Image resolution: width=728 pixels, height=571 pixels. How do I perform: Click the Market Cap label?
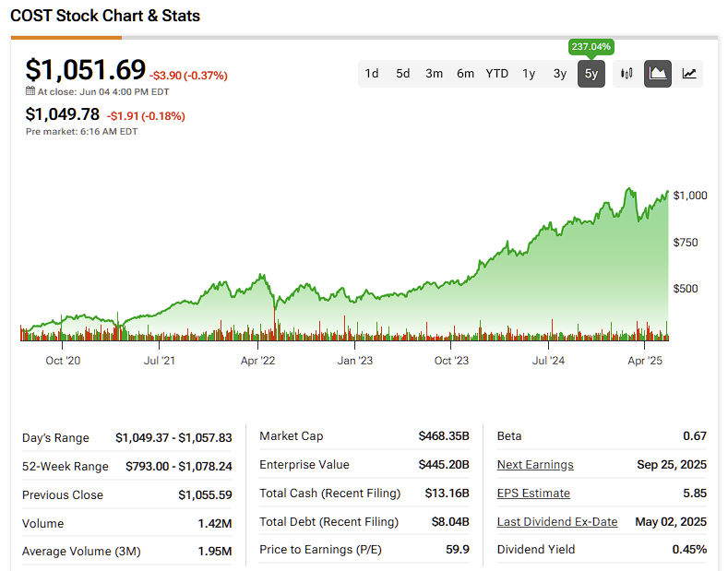pos(291,436)
